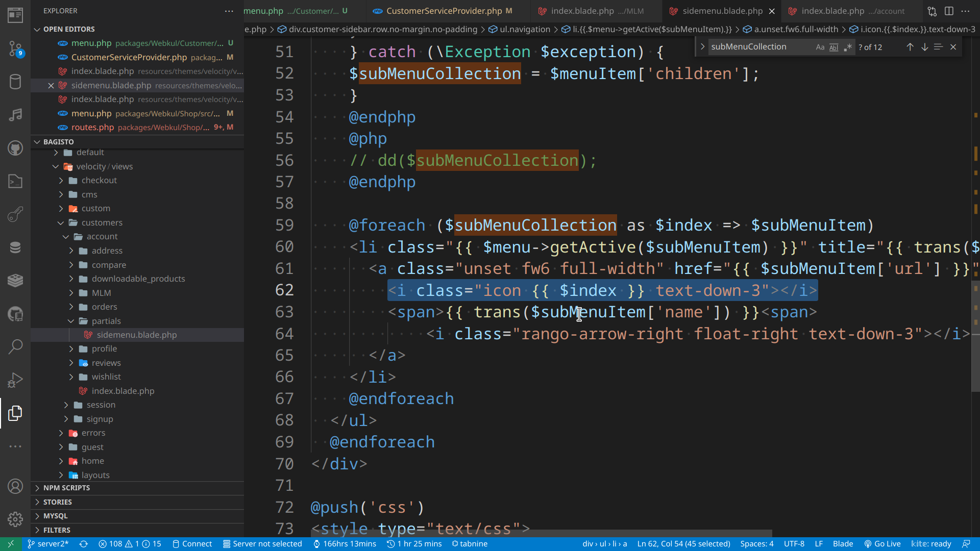This screenshot has width=980, height=551.
Task: Click the find input field subMenuCollection
Action: pyautogui.click(x=759, y=47)
